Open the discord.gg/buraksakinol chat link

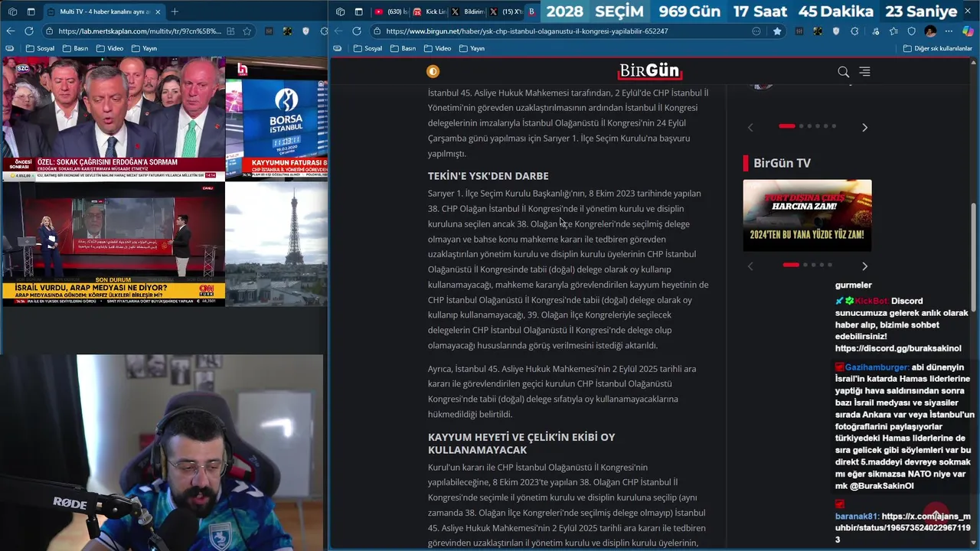898,348
